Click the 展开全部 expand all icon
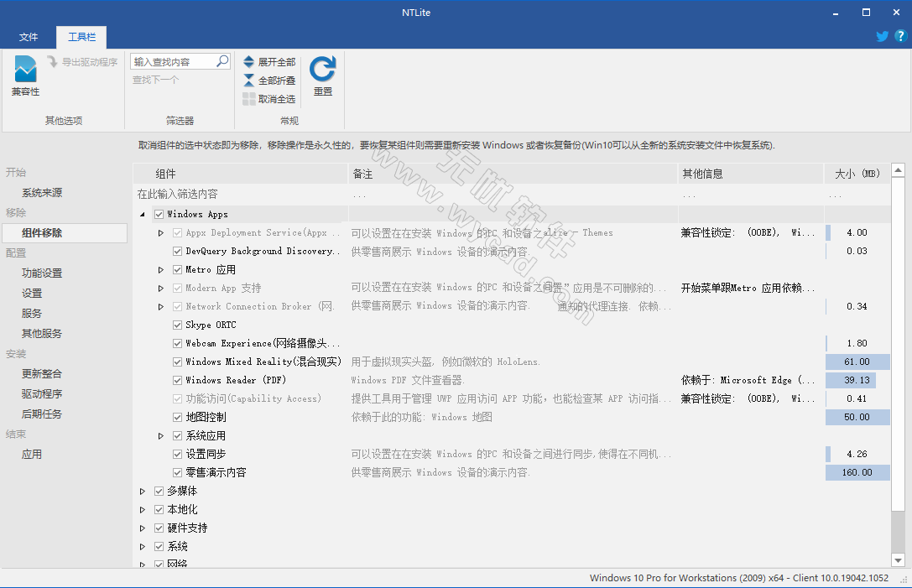912x588 pixels. click(x=249, y=62)
